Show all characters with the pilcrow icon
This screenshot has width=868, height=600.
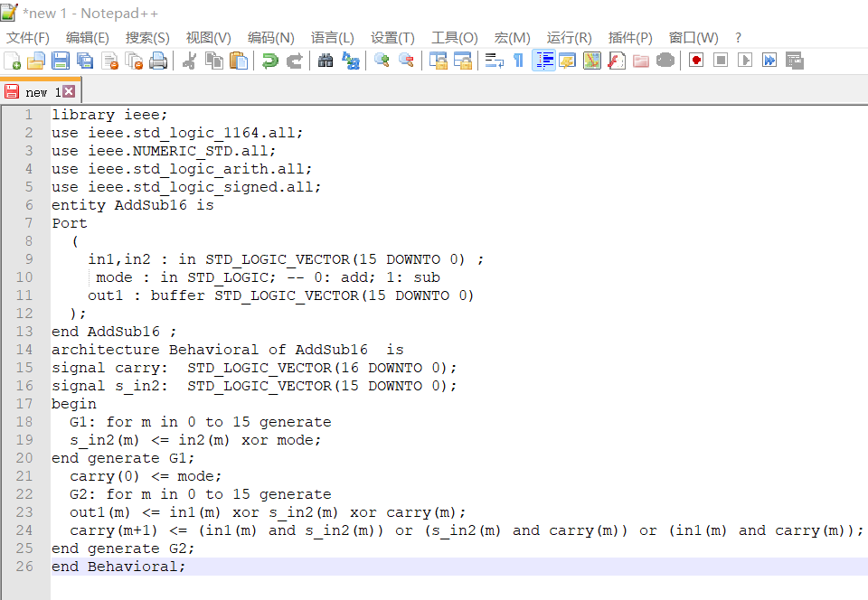519,61
